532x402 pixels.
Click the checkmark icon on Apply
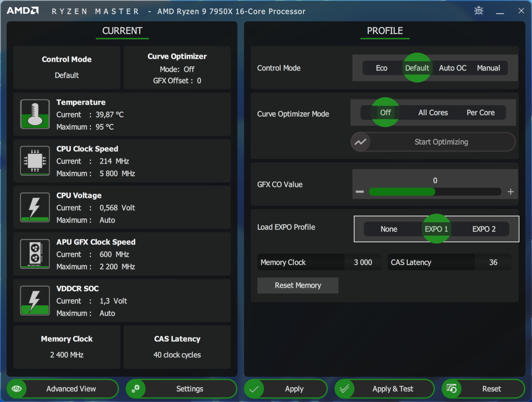254,389
